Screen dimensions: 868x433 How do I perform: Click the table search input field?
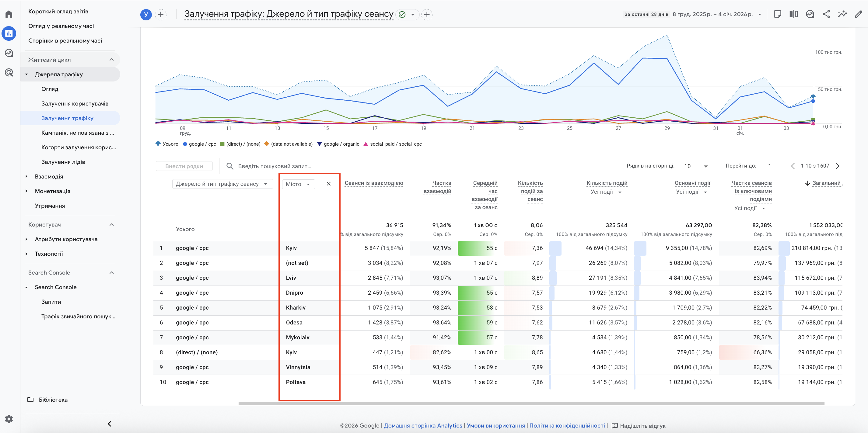pos(275,166)
